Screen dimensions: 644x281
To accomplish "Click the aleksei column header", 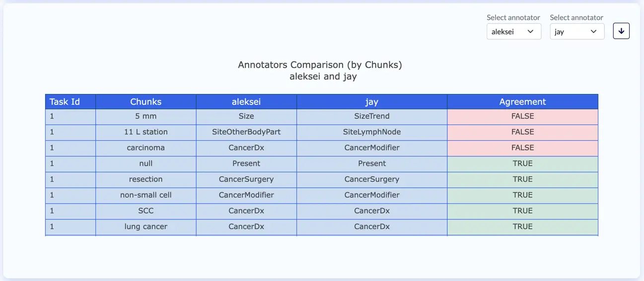I will [246, 101].
